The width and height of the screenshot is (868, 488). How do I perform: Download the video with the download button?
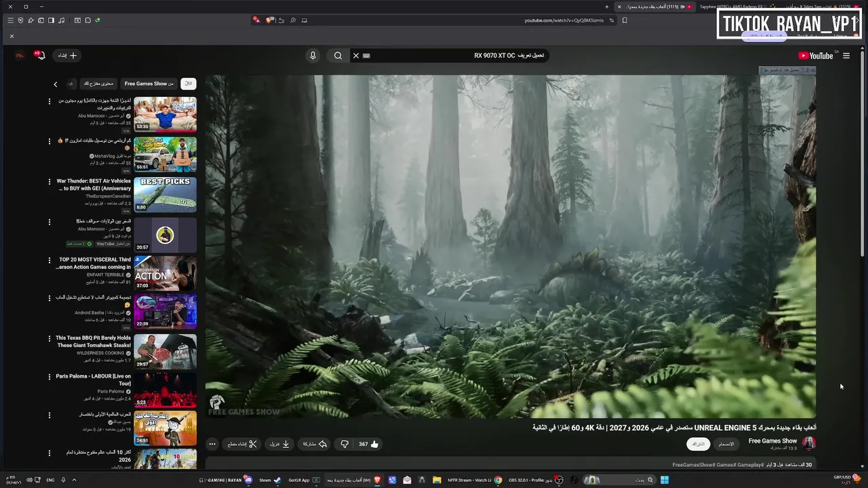coord(280,444)
